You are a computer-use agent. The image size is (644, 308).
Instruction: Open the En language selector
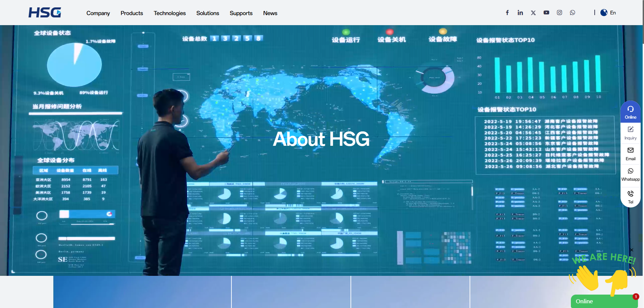(608, 13)
